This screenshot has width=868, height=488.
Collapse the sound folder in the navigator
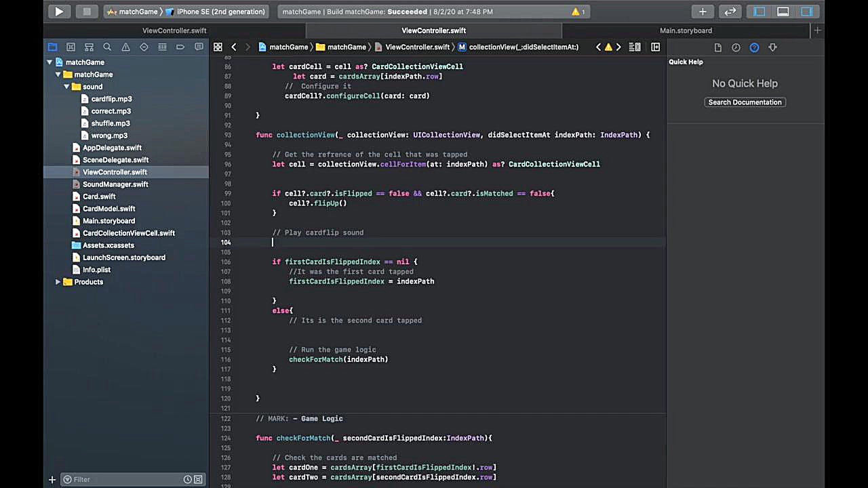pyautogui.click(x=66, y=86)
